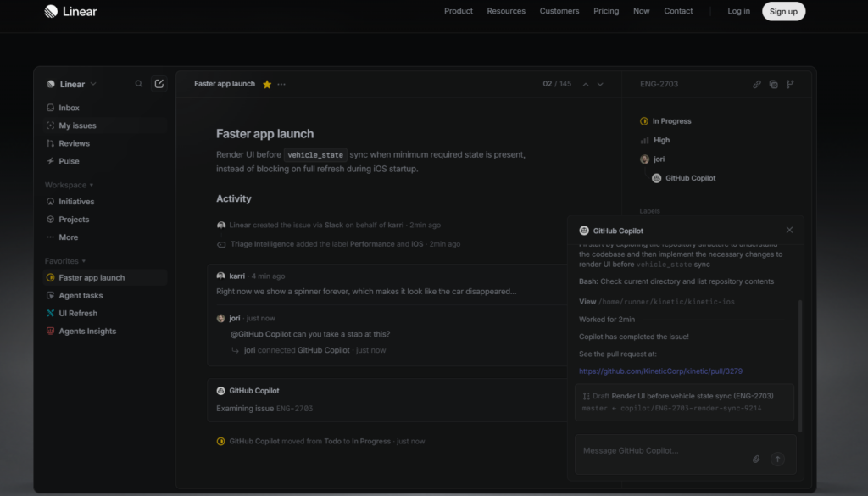
Task: Expand More in the sidebar
Action: click(105, 237)
